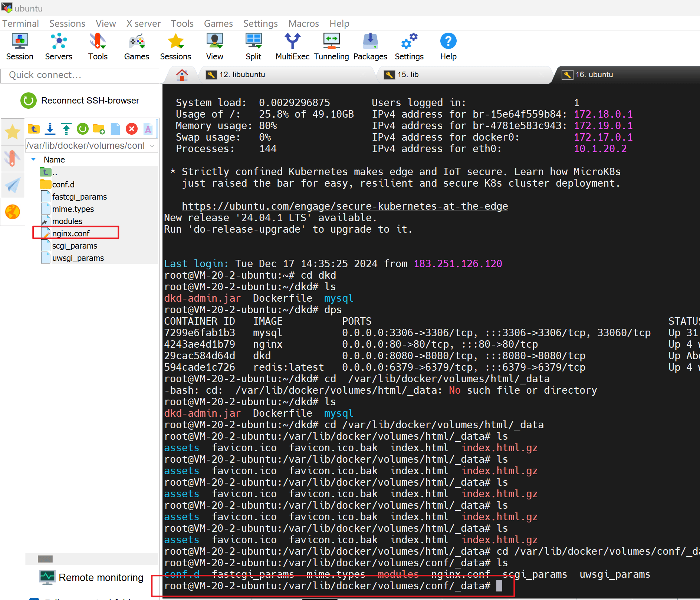Click the 183.251.126.120 IP in terminal
700x600 pixels.
[x=458, y=263]
